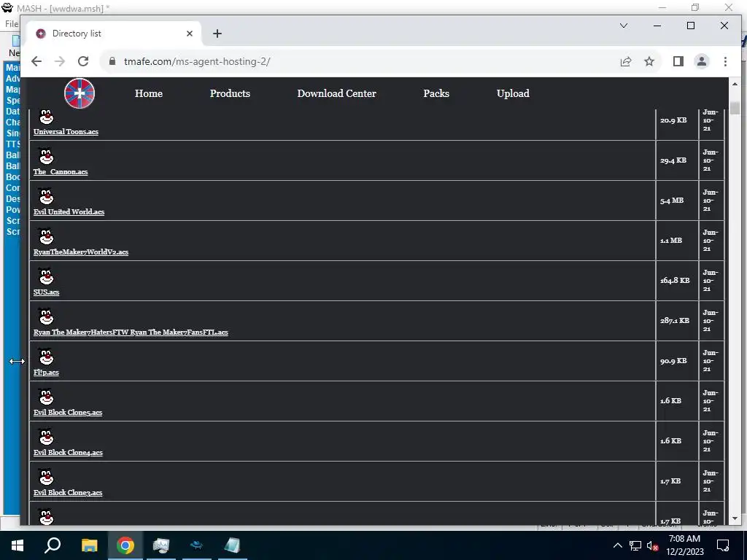747x560 pixels.
Task: Click the agent icon above Evil Block Clone3.acs
Action: pos(46,477)
